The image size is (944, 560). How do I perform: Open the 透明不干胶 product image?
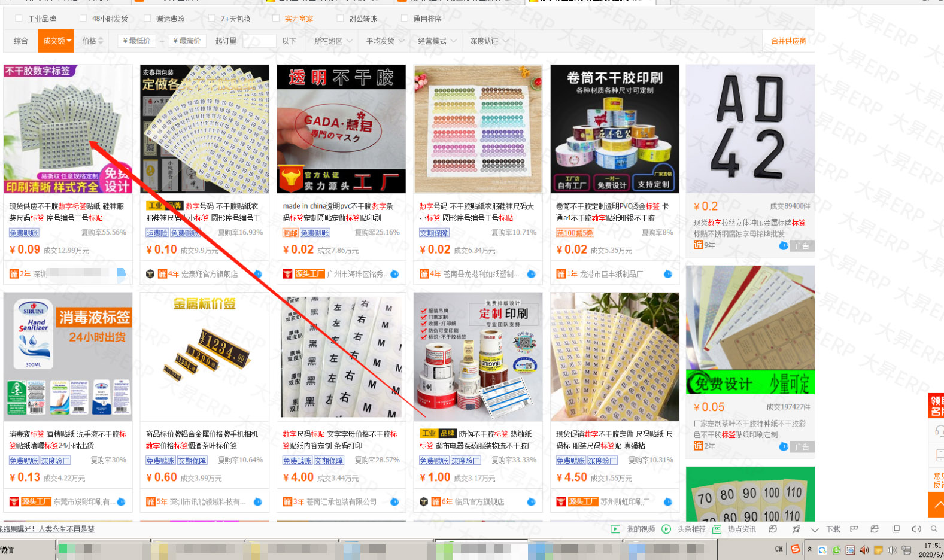coord(341,129)
